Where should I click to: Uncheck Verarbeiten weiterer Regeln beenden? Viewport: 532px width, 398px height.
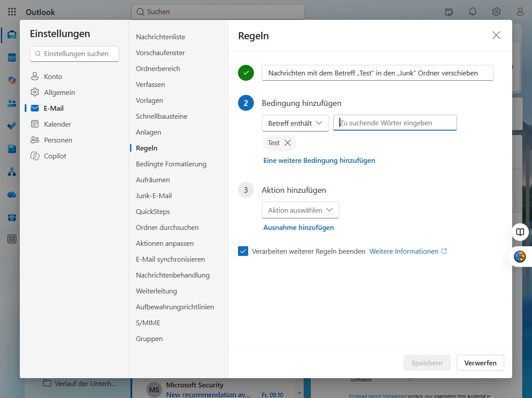pos(243,251)
